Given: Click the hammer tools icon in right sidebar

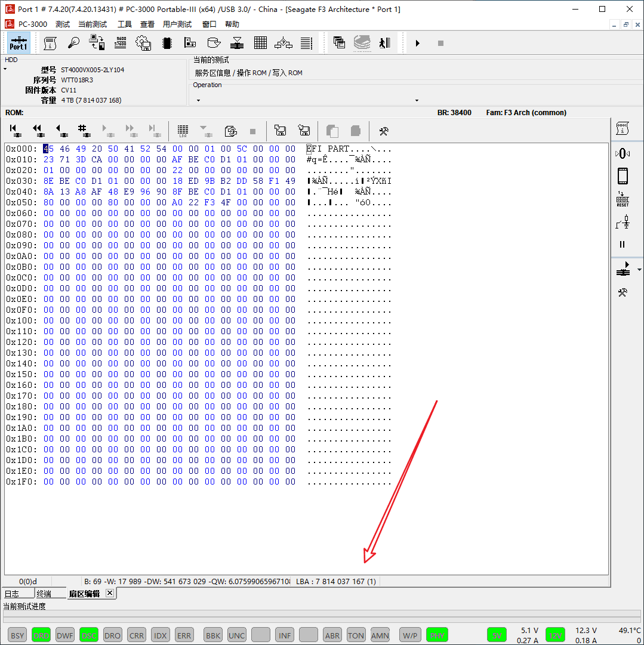Looking at the screenshot, I should pos(623,292).
